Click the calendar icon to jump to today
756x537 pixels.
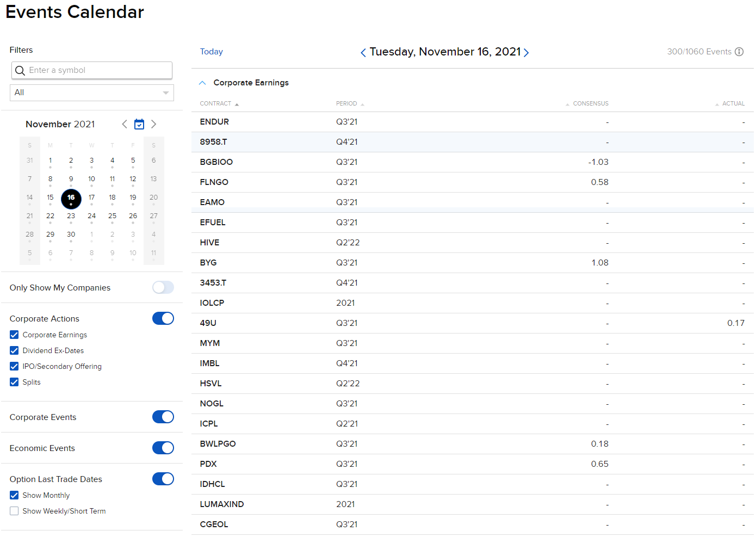[x=139, y=124]
